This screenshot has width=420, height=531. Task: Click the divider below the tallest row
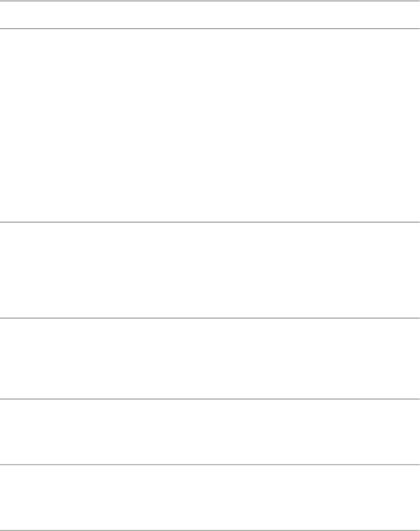pos(210,222)
